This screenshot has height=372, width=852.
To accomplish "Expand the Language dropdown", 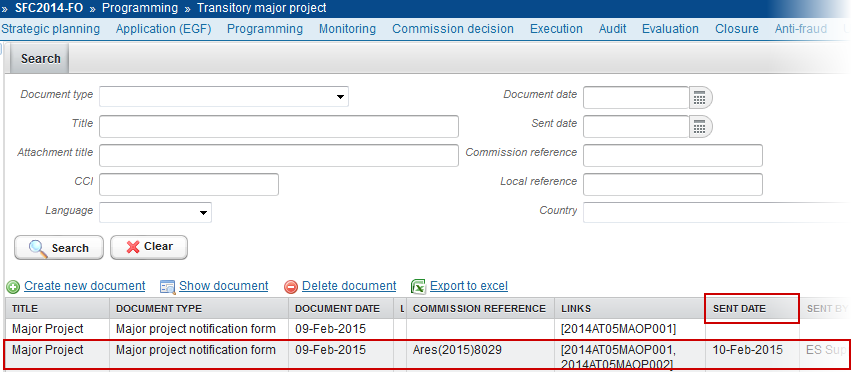I will 155,212.
